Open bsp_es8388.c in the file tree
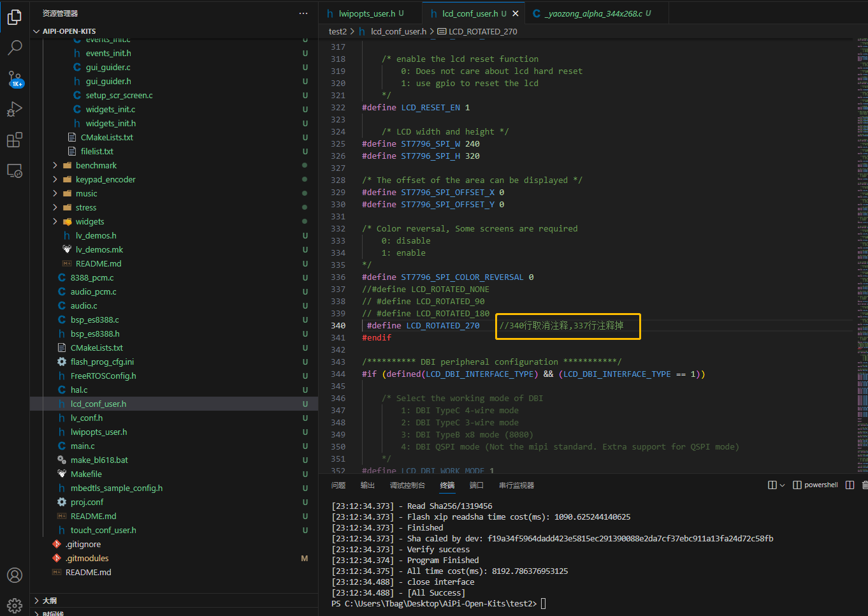 [x=174, y=319]
